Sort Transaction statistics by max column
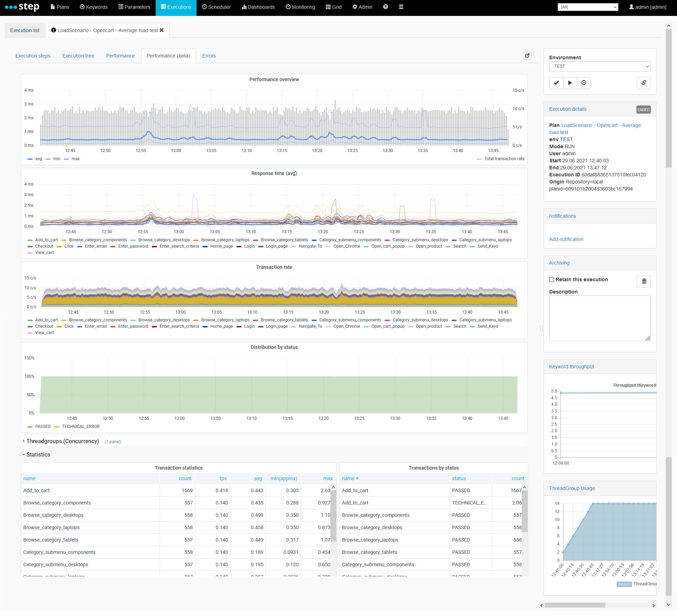 pyautogui.click(x=328, y=478)
